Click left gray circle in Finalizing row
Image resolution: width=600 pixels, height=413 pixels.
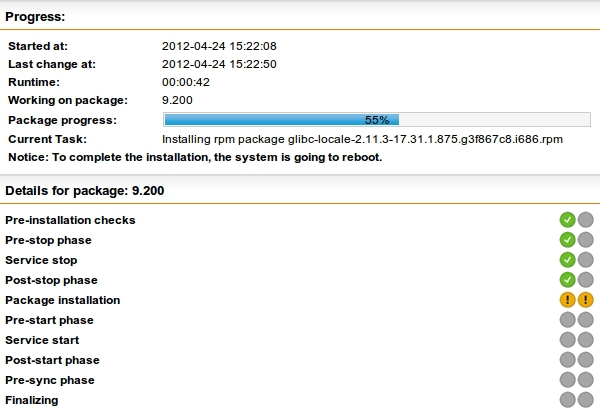tap(567, 400)
